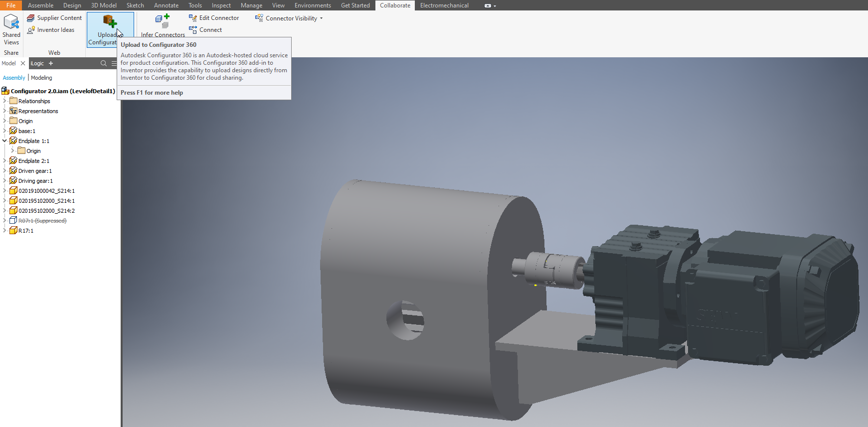The width and height of the screenshot is (868, 427).
Task: Switch to the 3D Model ribbon tab
Action: click(x=104, y=5)
